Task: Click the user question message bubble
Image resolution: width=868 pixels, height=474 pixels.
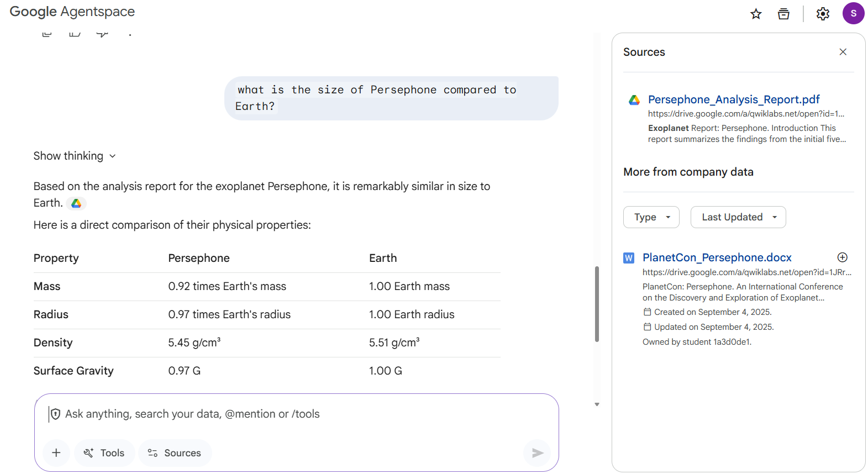Action: click(x=391, y=98)
